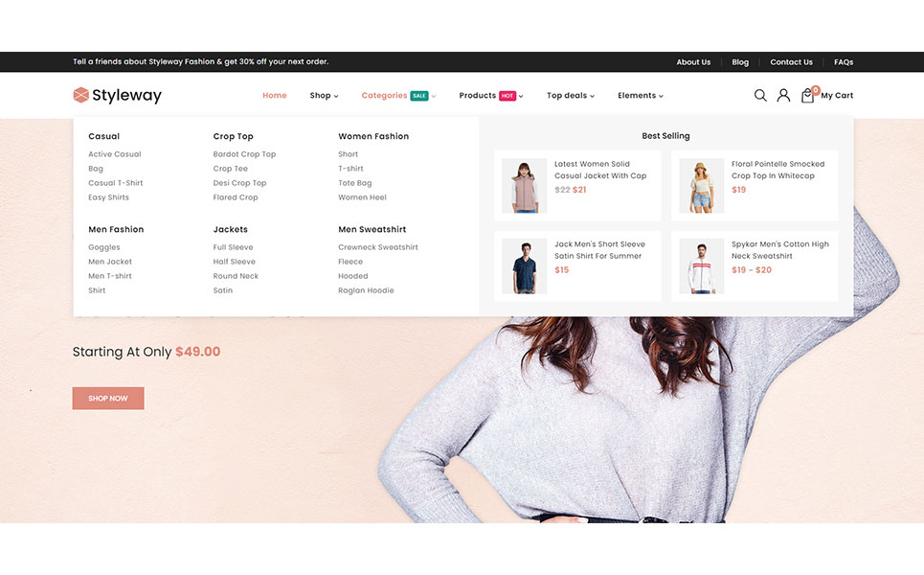Viewport: 924px width, 575px height.
Task: Open the Women Solid Casual Jacket thumbnail
Action: (524, 186)
